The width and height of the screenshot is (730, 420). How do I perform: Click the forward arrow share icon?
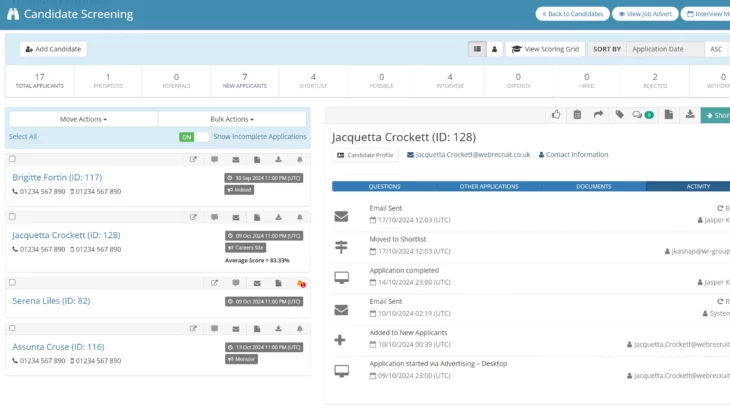(x=598, y=115)
